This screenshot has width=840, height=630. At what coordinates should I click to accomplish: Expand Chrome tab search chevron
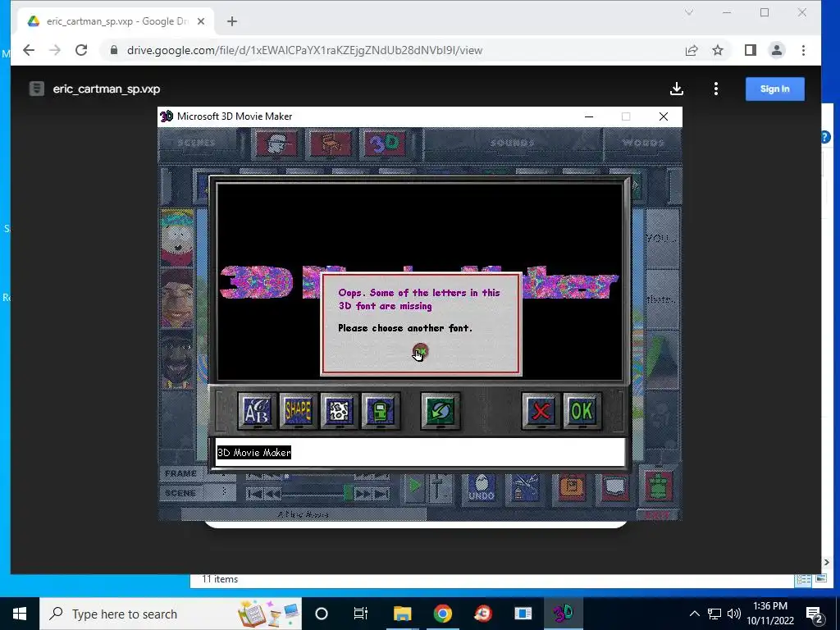pos(689,12)
